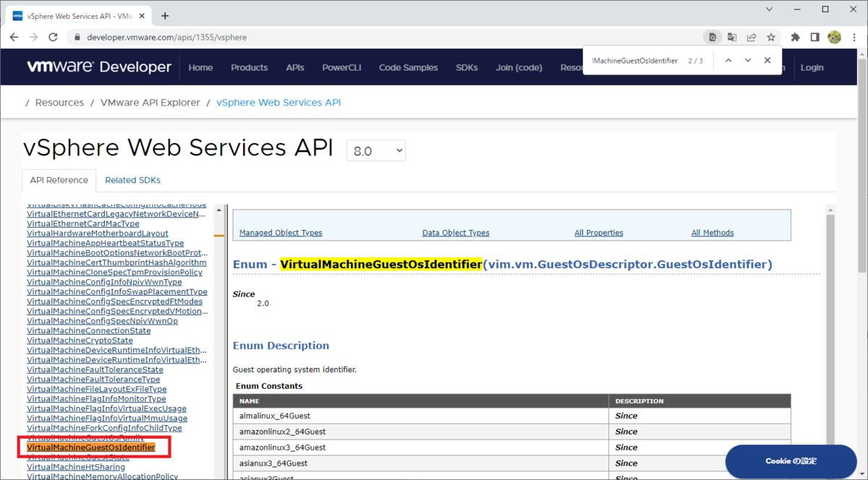
Task: Close the find-in-page bar
Action: tap(767, 61)
